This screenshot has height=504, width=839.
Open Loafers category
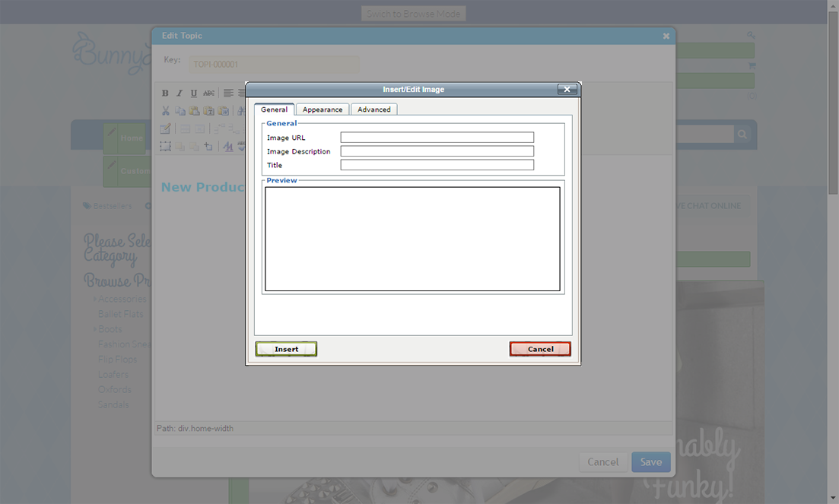click(x=113, y=374)
